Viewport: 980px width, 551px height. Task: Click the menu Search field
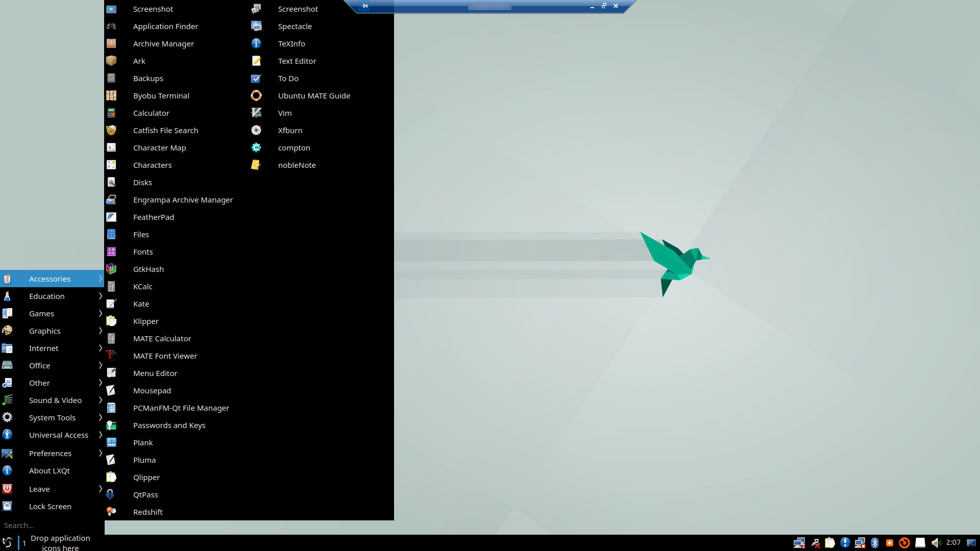tap(52, 525)
